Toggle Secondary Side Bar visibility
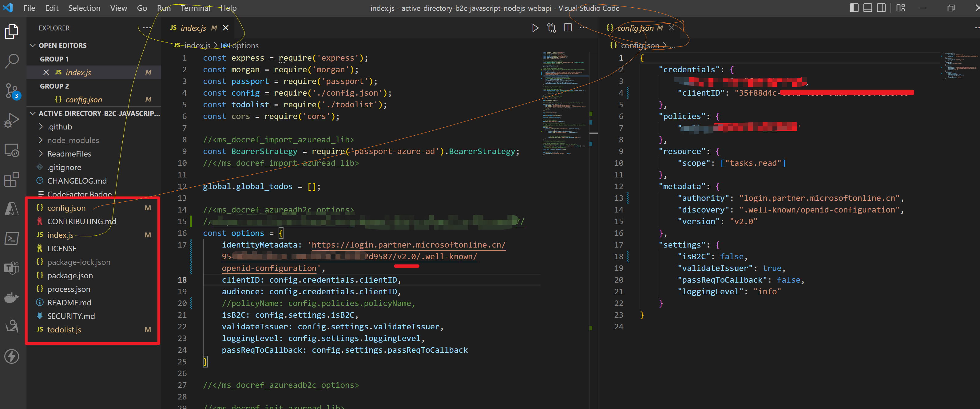The width and height of the screenshot is (980, 409). coord(881,8)
